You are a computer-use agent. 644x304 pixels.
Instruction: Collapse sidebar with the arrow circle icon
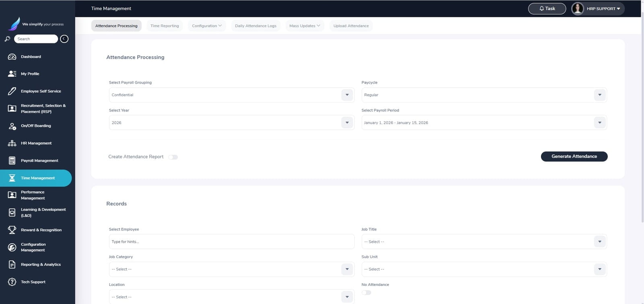click(64, 39)
